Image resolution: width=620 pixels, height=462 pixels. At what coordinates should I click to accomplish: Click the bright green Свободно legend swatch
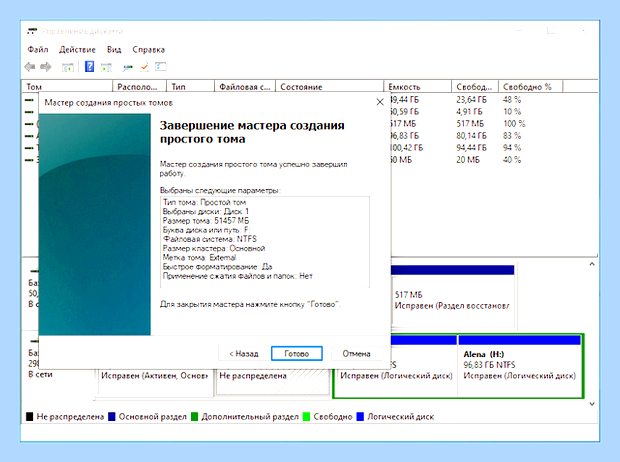point(306,417)
